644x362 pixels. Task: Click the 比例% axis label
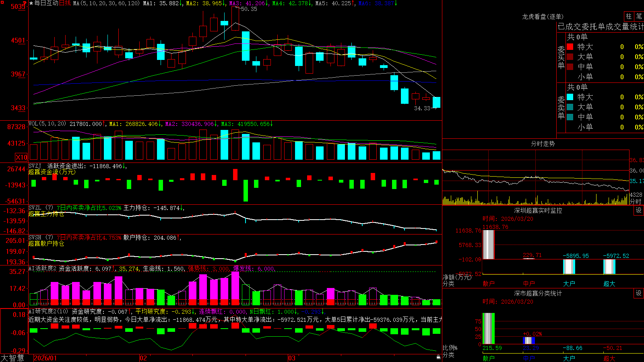(450, 348)
